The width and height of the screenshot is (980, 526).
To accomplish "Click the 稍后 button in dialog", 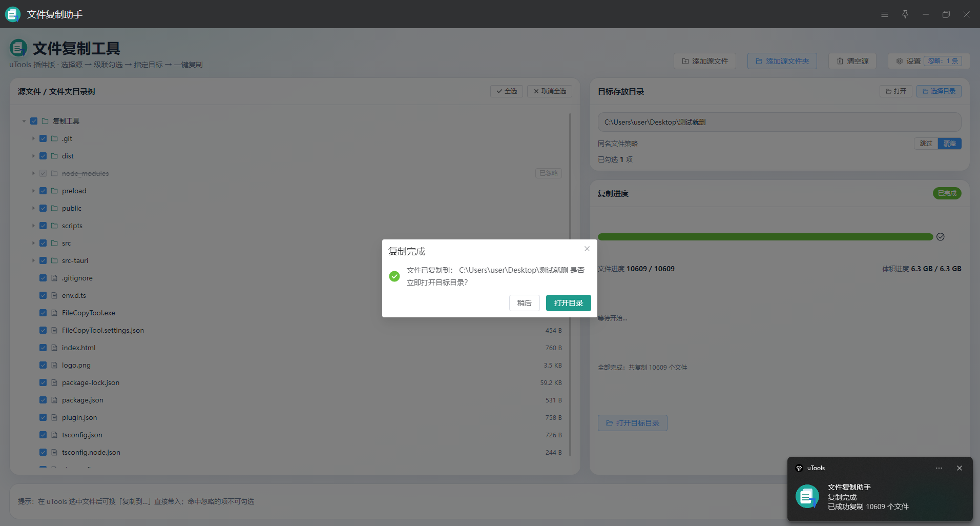I will tap(525, 303).
